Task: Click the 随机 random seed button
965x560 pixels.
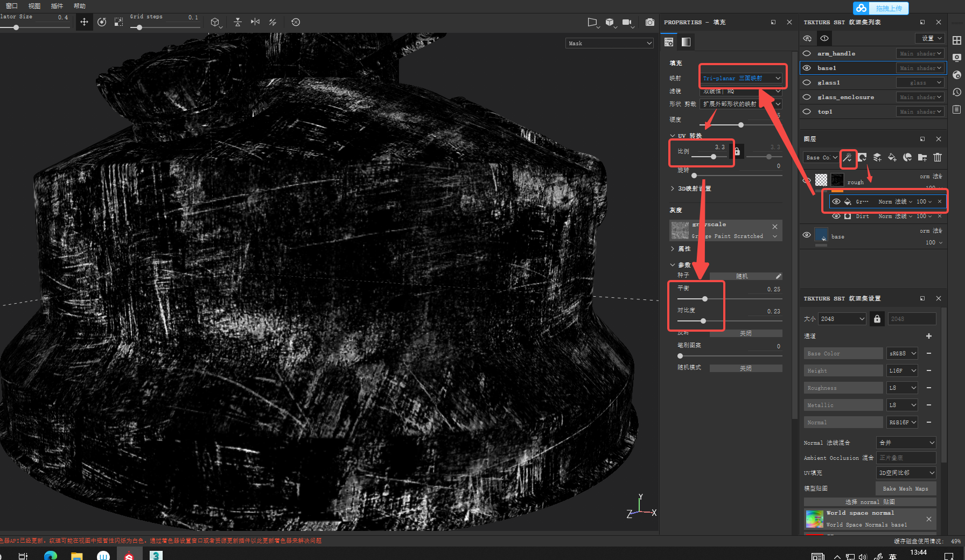Action: pos(742,276)
